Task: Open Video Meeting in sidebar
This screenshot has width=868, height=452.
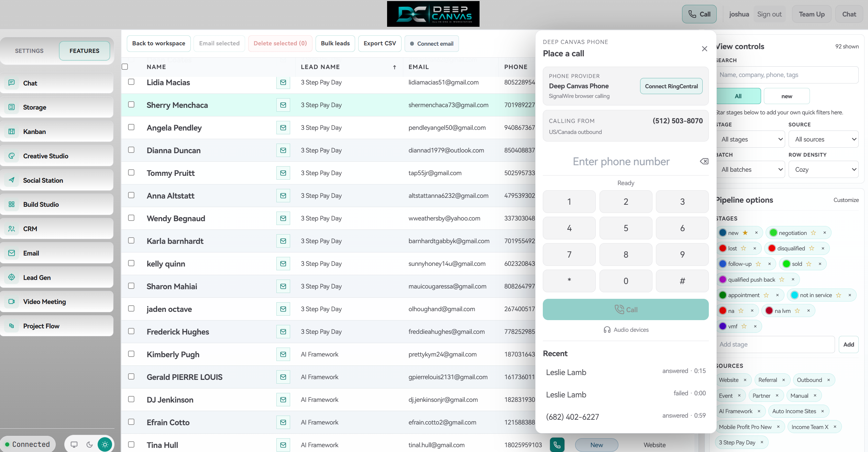Action: (x=57, y=302)
